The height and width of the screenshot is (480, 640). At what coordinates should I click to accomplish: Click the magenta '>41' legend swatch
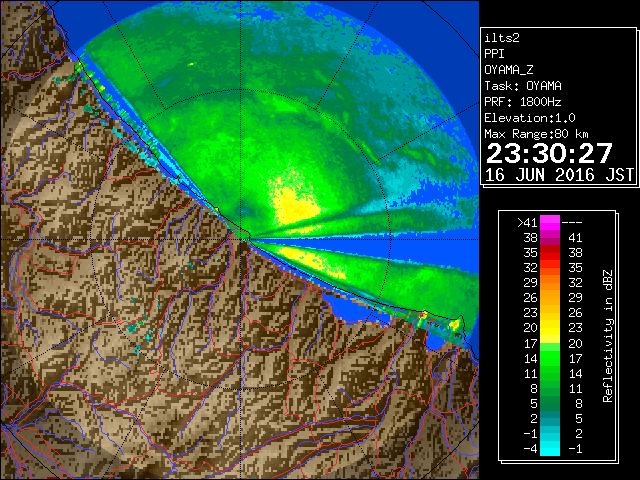[x=550, y=222]
